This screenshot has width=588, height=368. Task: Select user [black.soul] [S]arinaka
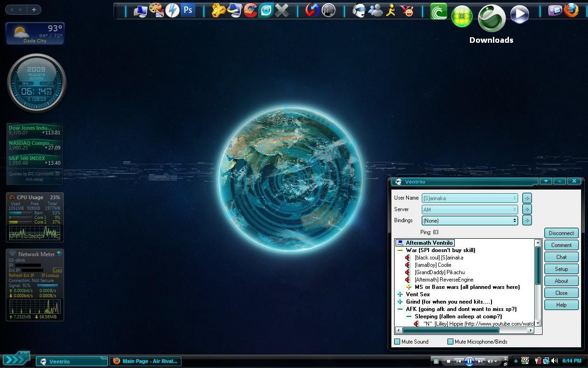pyautogui.click(x=439, y=258)
